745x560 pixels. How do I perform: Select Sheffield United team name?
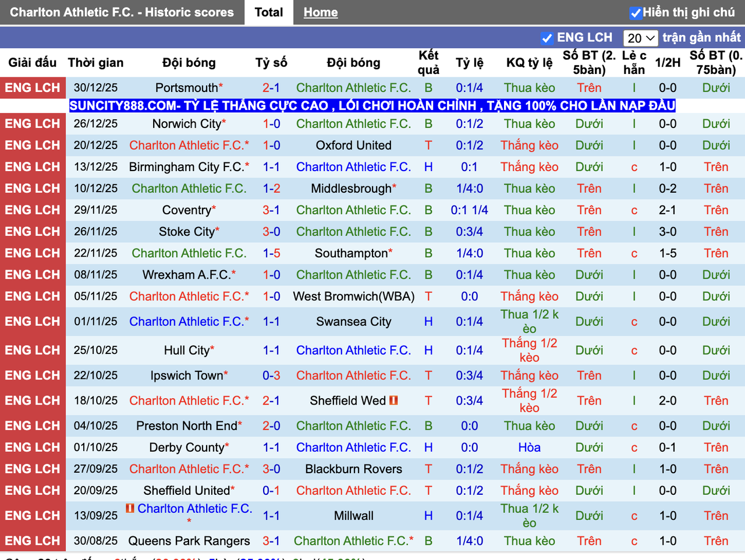187,491
